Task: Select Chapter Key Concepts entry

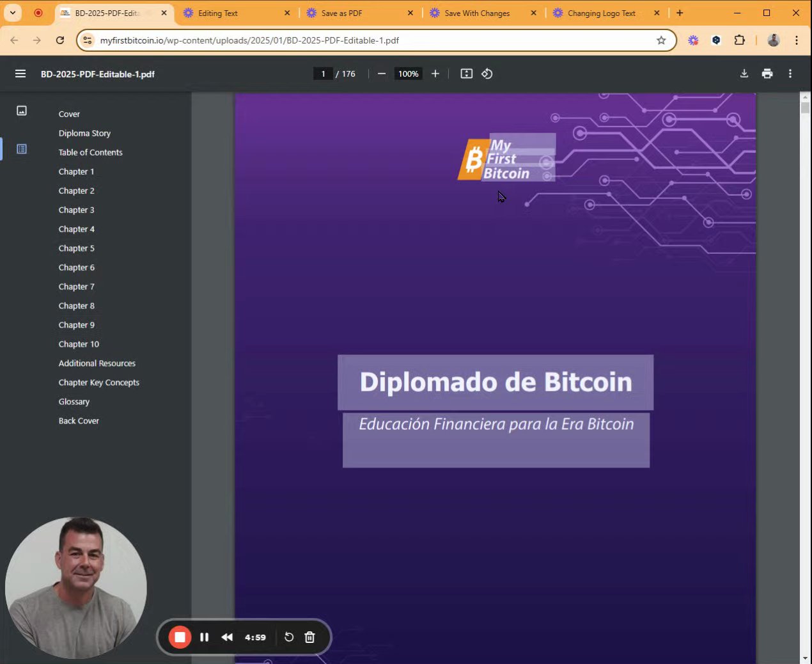Action: click(98, 383)
